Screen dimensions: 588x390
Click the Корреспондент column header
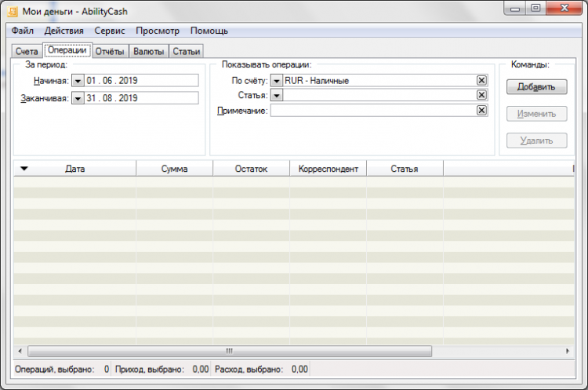pyautogui.click(x=328, y=169)
